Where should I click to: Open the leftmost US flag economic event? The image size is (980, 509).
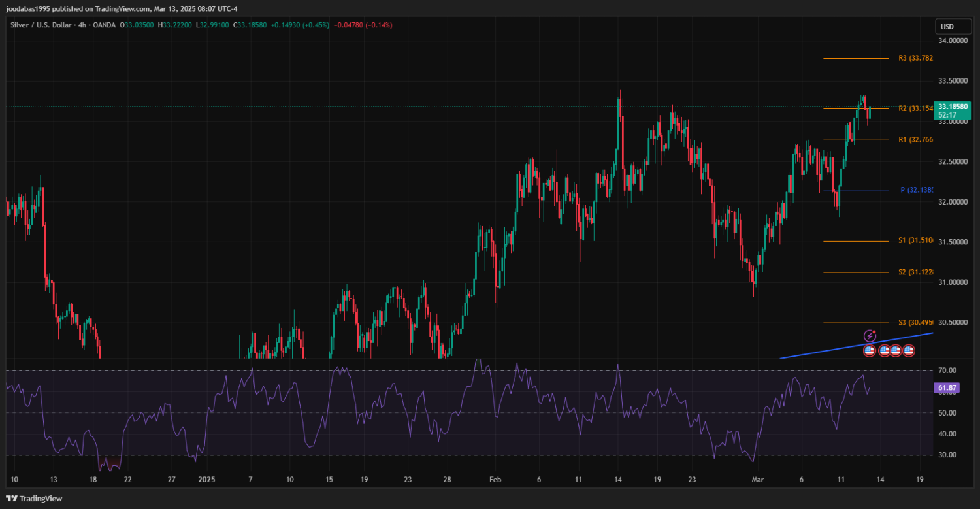click(870, 351)
